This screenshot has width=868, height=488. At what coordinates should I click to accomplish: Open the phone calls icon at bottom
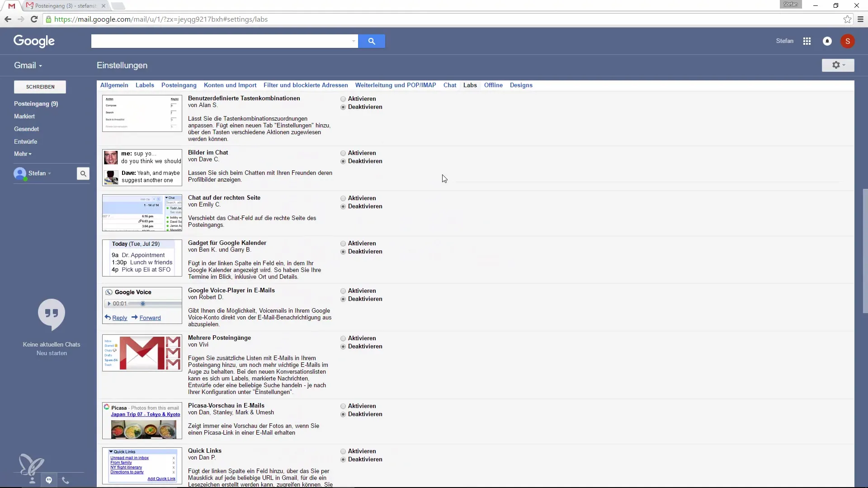(66, 480)
